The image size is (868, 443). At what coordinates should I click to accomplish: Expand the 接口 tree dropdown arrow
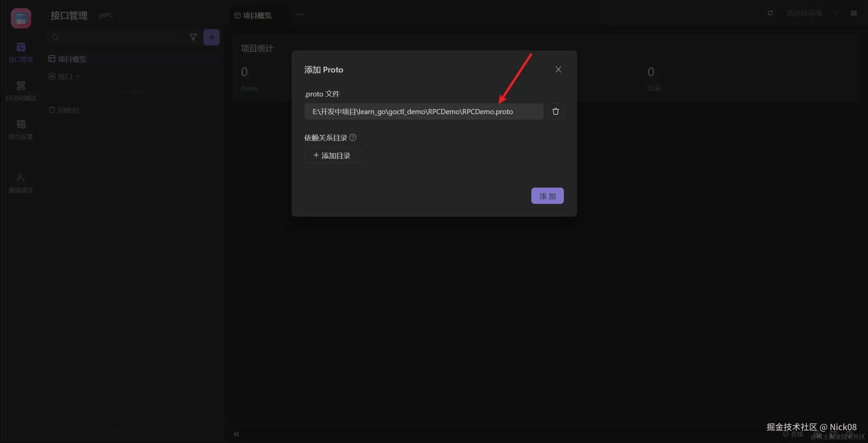(78, 77)
